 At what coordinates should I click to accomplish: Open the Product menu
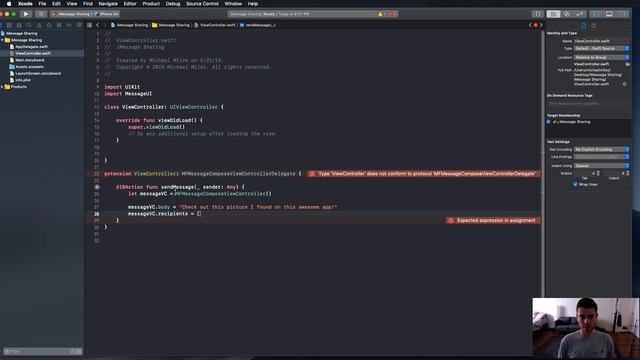point(151,4)
